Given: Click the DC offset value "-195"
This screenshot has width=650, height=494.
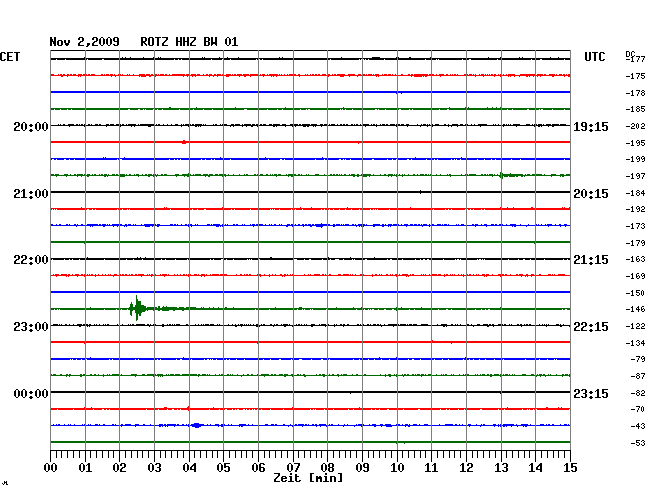Looking at the screenshot, I should [x=636, y=143].
